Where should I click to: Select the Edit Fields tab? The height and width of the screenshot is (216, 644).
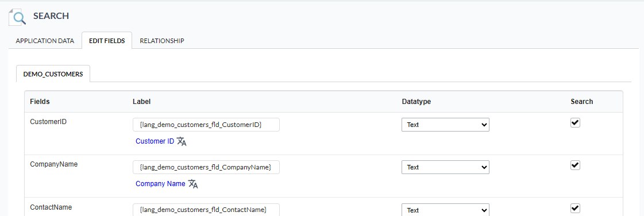click(x=107, y=41)
